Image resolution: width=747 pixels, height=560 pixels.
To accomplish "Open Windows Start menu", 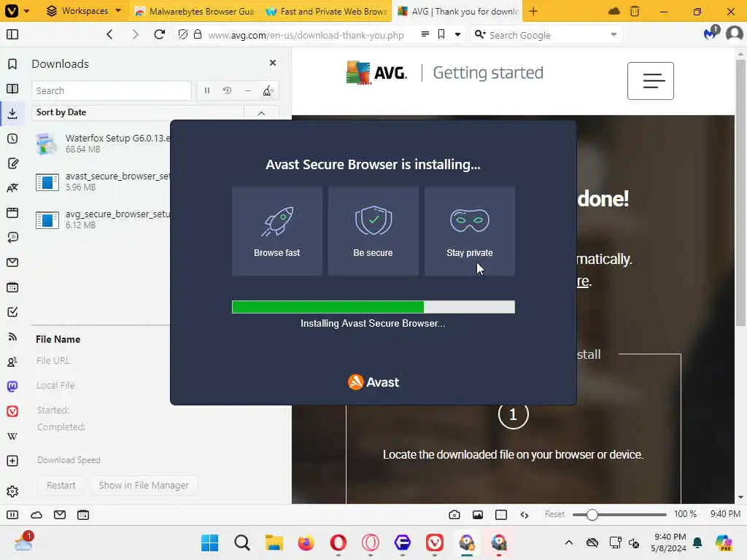I will 209,542.
